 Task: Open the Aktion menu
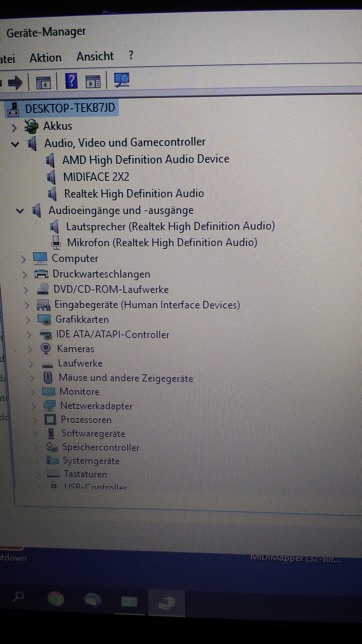pos(46,58)
